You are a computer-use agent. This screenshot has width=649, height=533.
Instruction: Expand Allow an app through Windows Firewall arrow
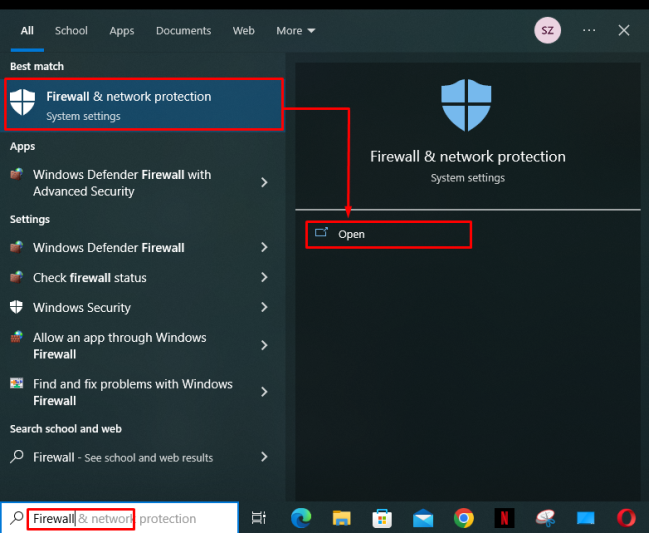coord(264,345)
